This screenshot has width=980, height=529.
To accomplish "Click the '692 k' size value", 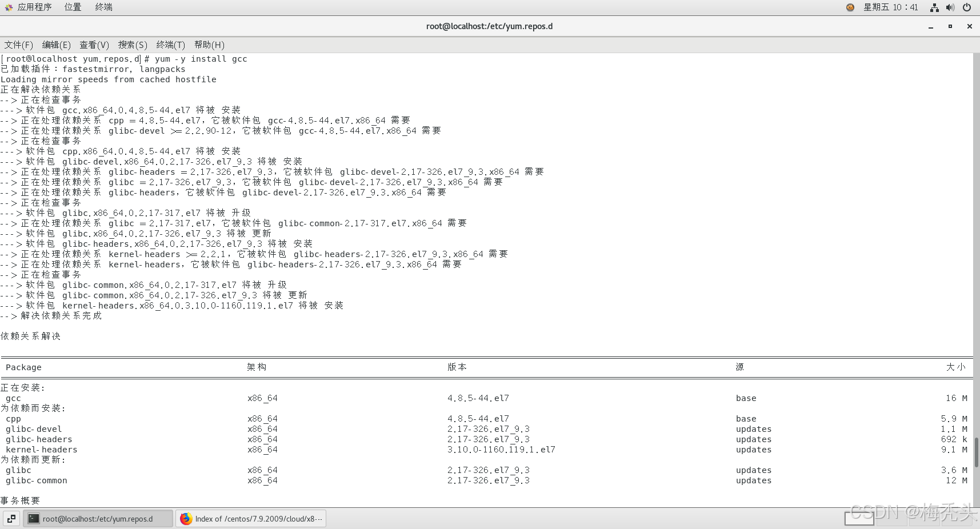I will click(x=954, y=439).
